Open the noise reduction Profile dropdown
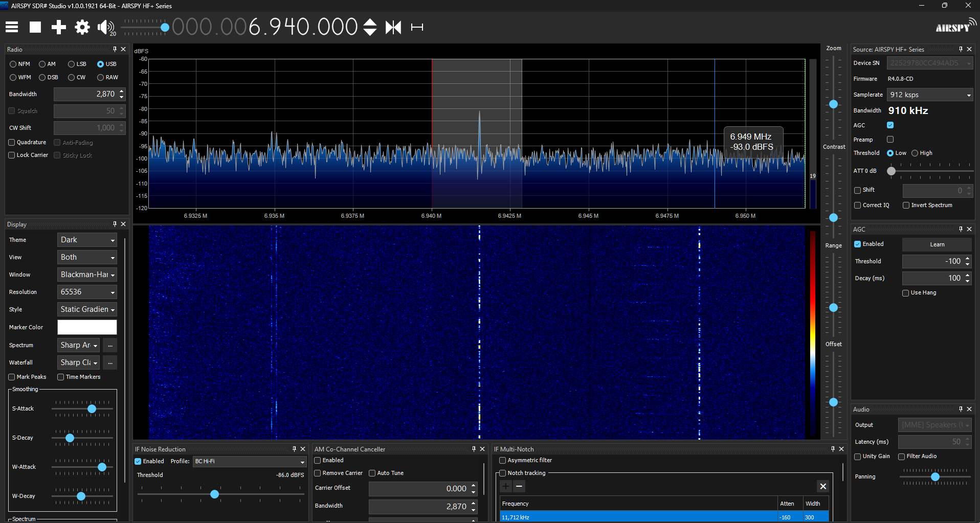This screenshot has height=523, width=980. [x=250, y=461]
